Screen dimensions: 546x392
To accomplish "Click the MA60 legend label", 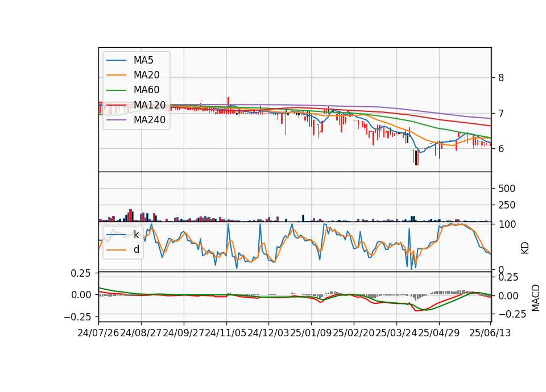I will [x=146, y=90].
